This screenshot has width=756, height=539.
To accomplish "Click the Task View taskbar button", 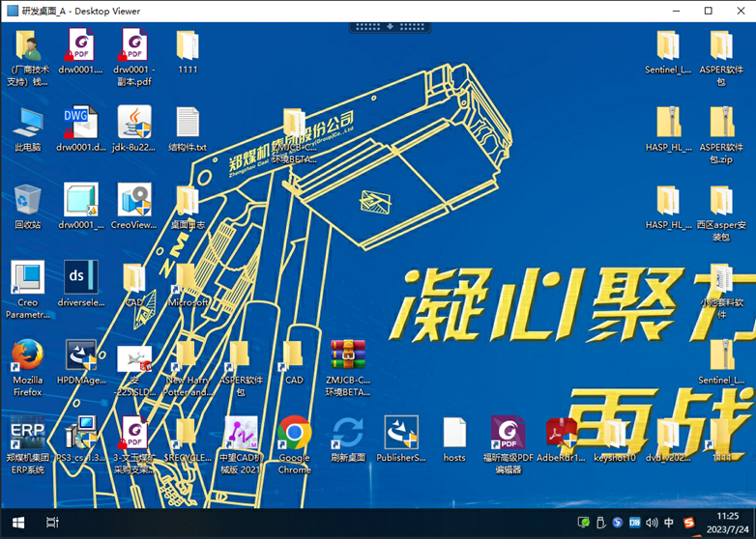I will coord(52,523).
